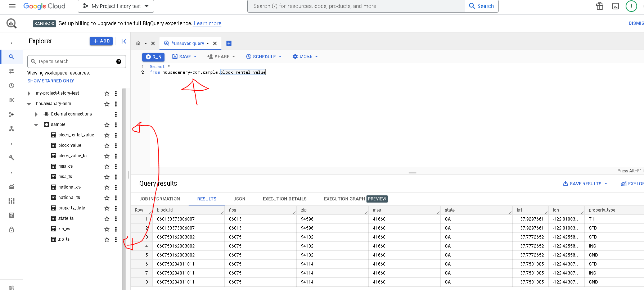Image resolution: width=644 pixels, height=290 pixels.
Task: Expand External connections node
Action: pos(36,114)
